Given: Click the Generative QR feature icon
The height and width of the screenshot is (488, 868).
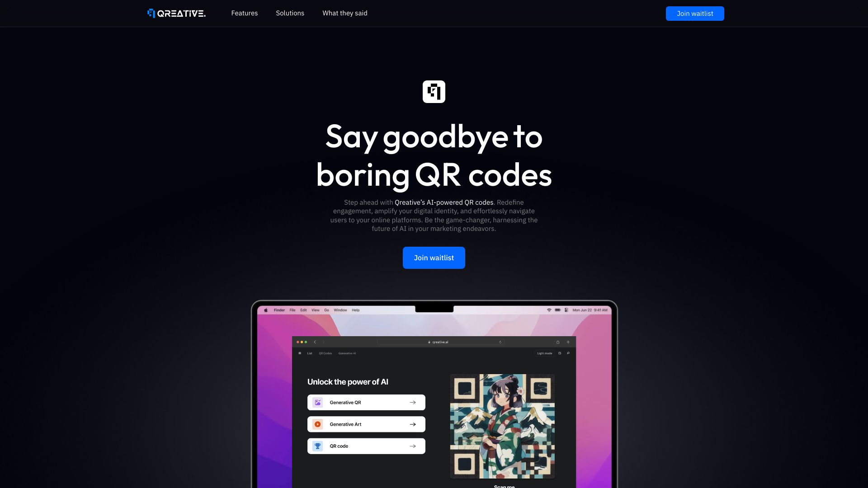Looking at the screenshot, I should 318,402.
